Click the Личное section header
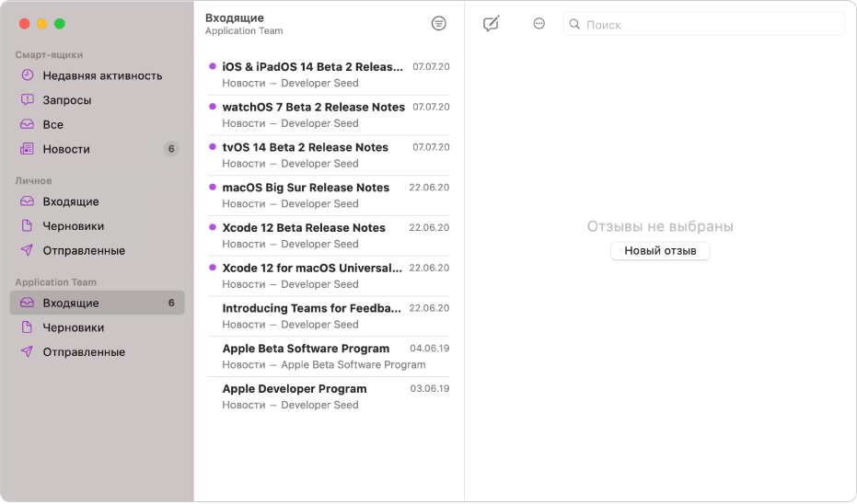 click(33, 181)
